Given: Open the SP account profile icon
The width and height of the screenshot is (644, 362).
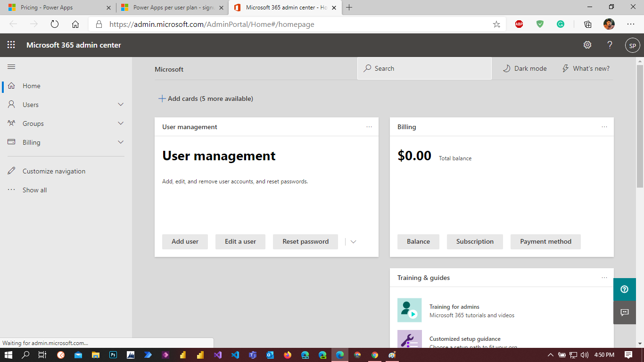Looking at the screenshot, I should coord(632,45).
